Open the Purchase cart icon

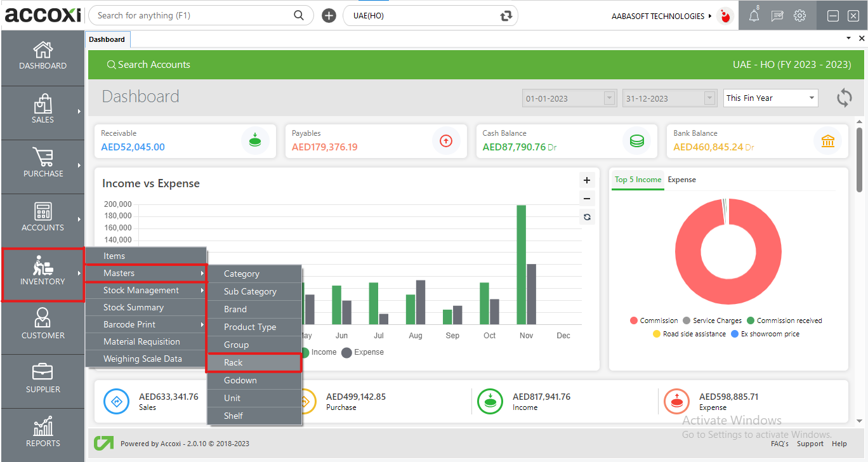coord(43,157)
